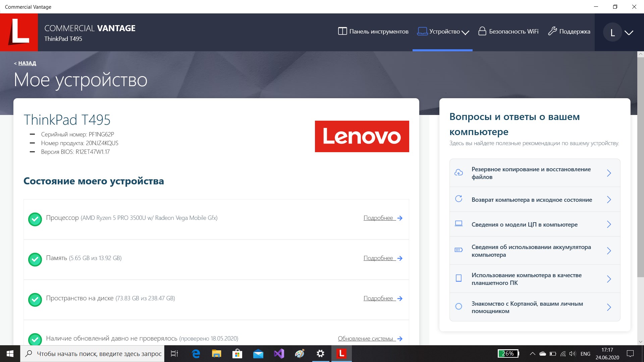
Task: Click Версия BIOS R12ET47W1.17 text
Action: click(x=75, y=152)
